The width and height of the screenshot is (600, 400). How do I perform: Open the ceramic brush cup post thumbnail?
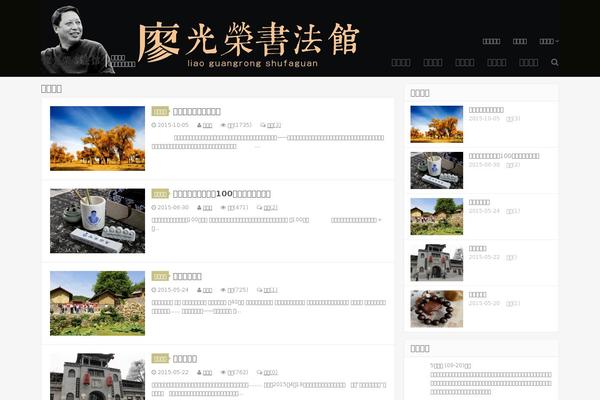(97, 221)
